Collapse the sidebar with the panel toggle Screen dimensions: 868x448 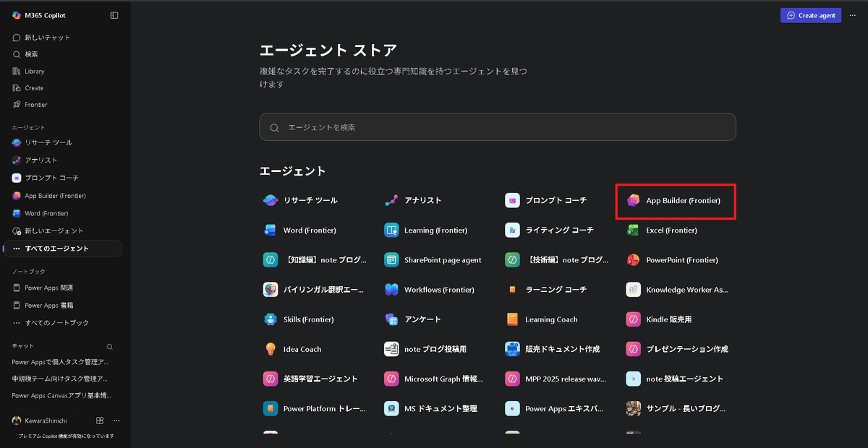point(114,14)
